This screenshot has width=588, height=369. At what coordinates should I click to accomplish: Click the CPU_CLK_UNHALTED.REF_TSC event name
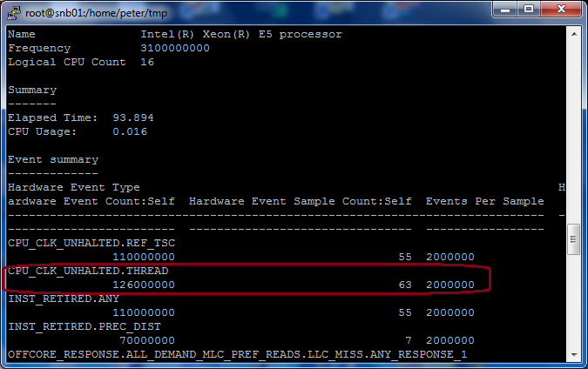(91, 243)
